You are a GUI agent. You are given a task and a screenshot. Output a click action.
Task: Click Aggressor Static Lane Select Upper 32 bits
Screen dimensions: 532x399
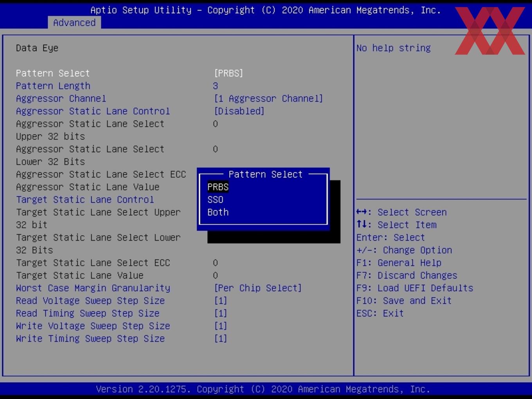click(x=90, y=130)
